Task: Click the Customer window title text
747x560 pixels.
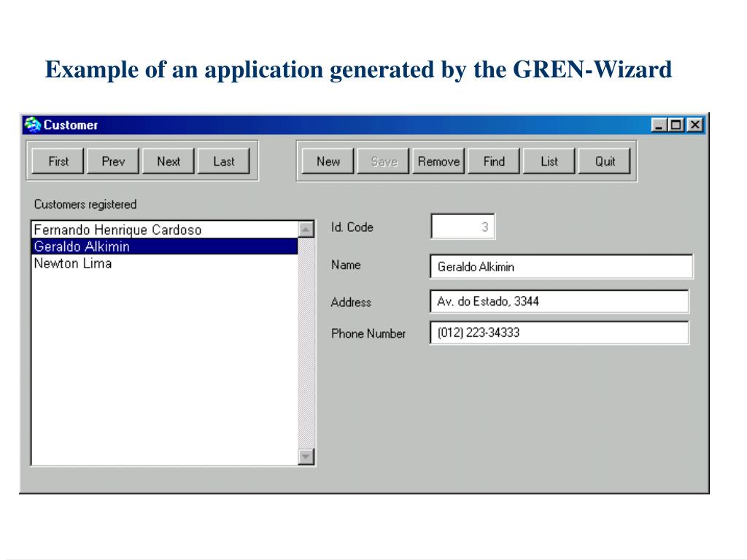Action: point(71,125)
